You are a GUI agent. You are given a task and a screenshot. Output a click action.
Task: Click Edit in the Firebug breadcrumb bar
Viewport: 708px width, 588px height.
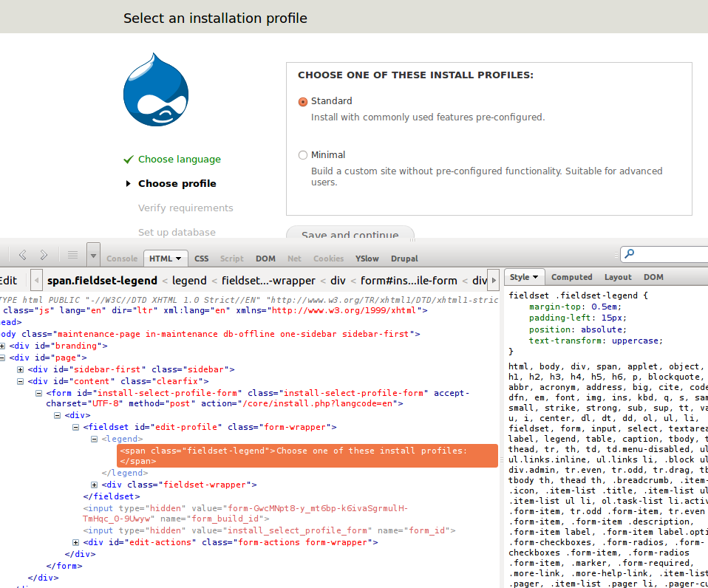pyautogui.click(x=10, y=280)
